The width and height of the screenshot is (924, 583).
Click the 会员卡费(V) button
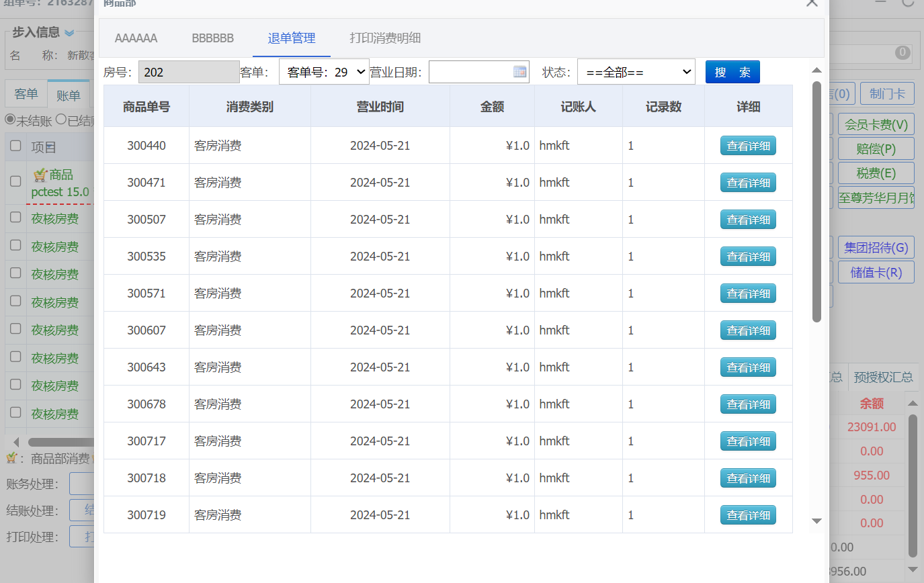pos(876,124)
